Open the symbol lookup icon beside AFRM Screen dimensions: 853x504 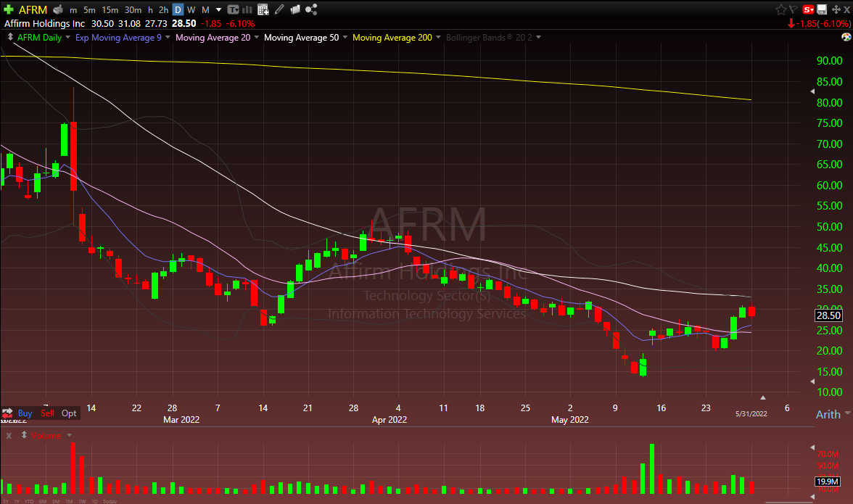click(58, 9)
